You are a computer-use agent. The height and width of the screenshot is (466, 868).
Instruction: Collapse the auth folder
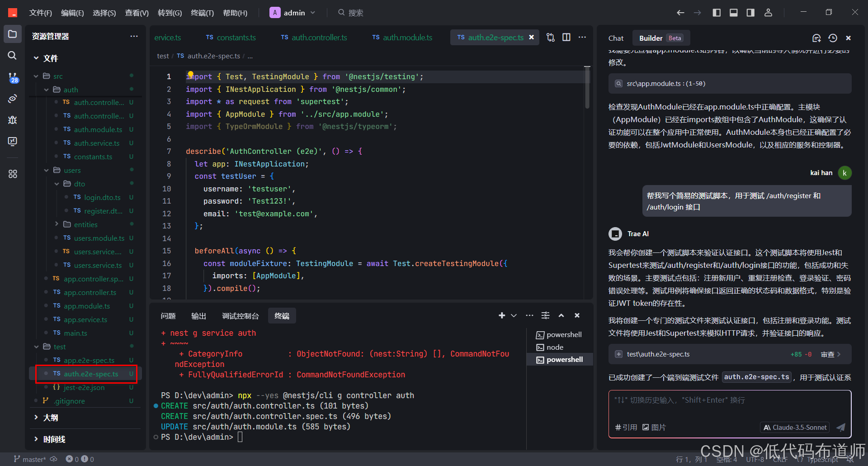[x=47, y=90]
